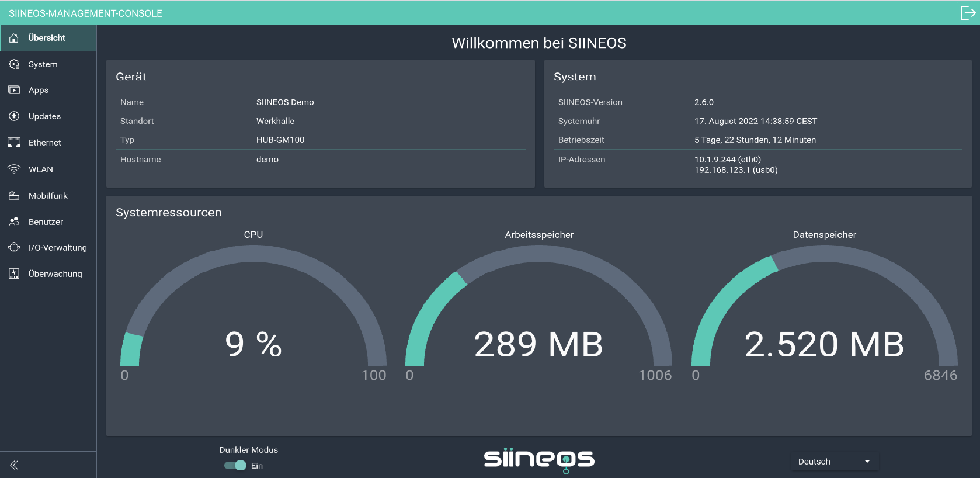Click the Gerät card heading

point(131,77)
